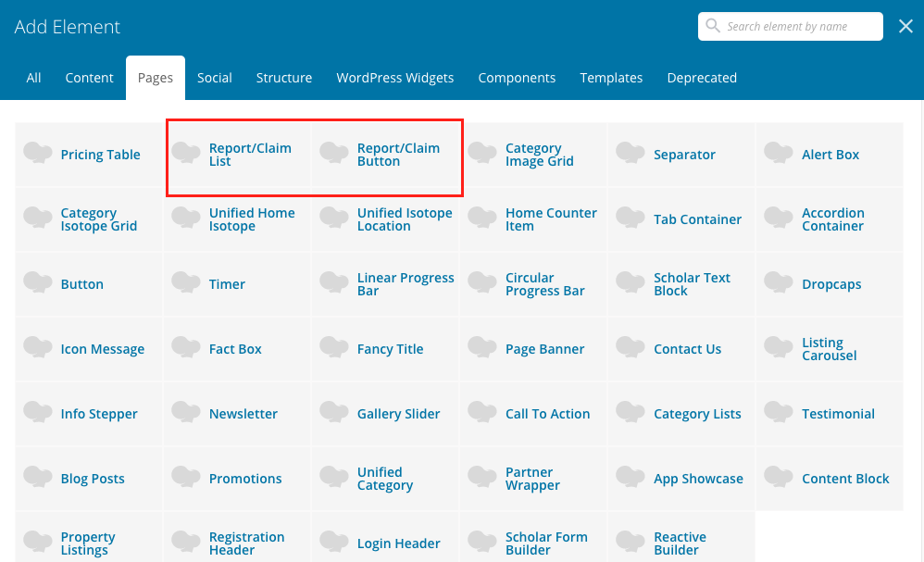Insert the Scholar Form Builder element
The image size is (924, 562).
(x=545, y=543)
